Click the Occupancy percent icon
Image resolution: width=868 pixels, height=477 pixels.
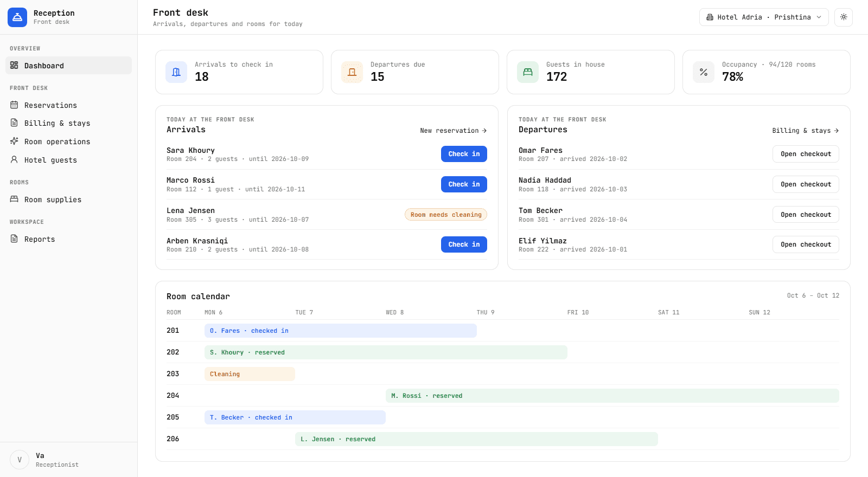[704, 72]
